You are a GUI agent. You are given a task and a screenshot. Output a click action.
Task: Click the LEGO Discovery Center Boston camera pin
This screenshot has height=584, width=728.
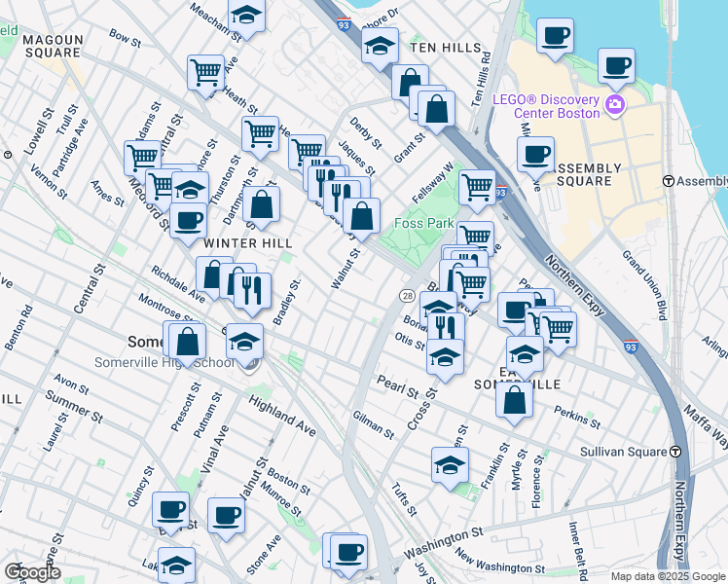point(615,105)
